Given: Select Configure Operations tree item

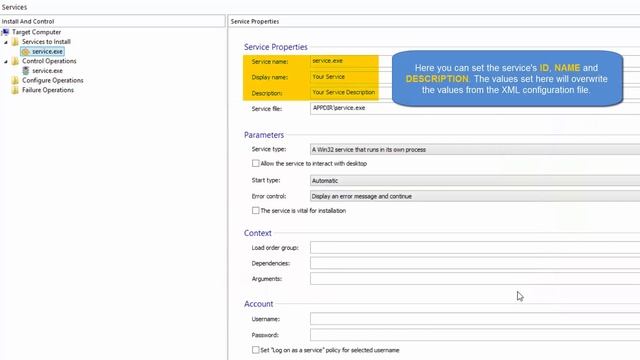Looking at the screenshot, I should pyautogui.click(x=53, y=80).
